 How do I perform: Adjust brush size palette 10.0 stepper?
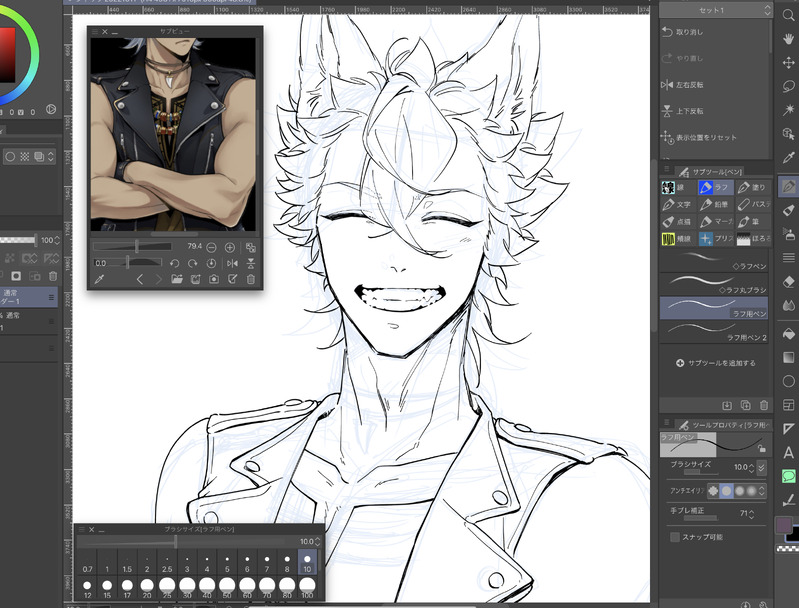pos(318,541)
